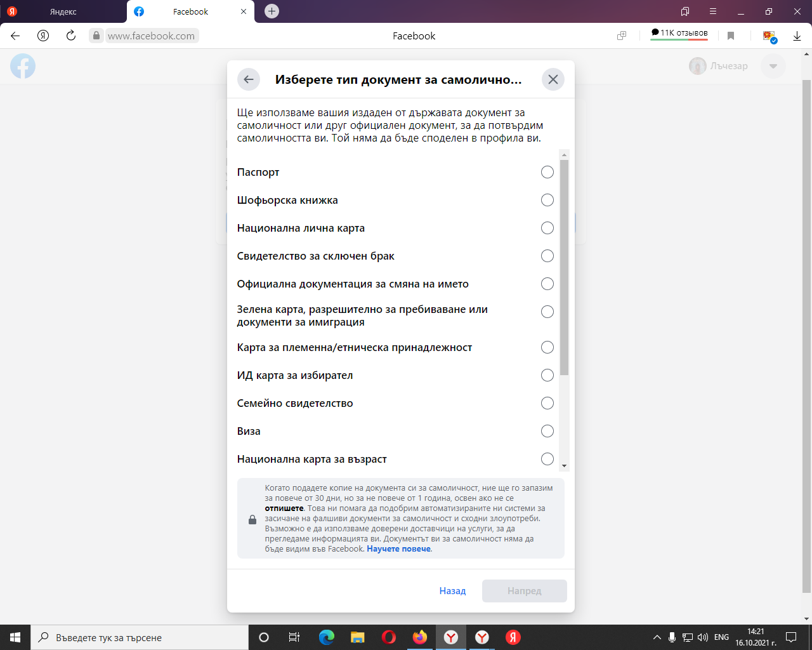Launch Opera from the taskbar
The width and height of the screenshot is (812, 650).
click(x=389, y=637)
